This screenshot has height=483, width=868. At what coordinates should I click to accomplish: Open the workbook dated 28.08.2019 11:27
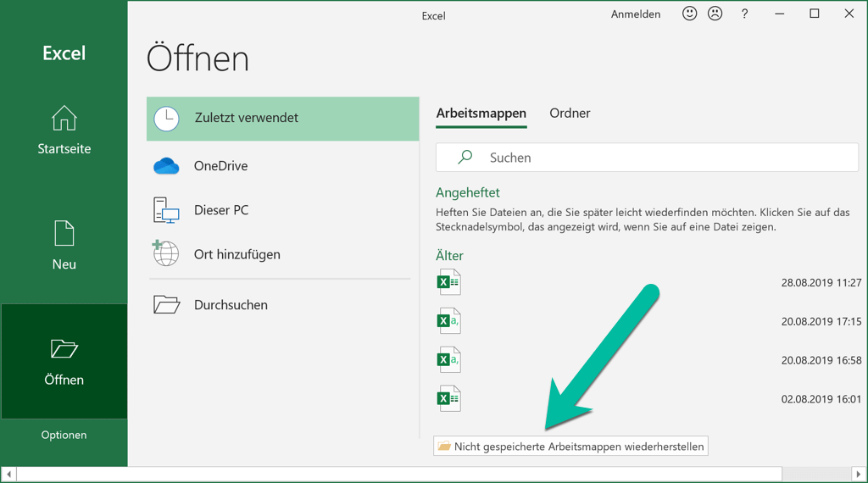(648, 283)
